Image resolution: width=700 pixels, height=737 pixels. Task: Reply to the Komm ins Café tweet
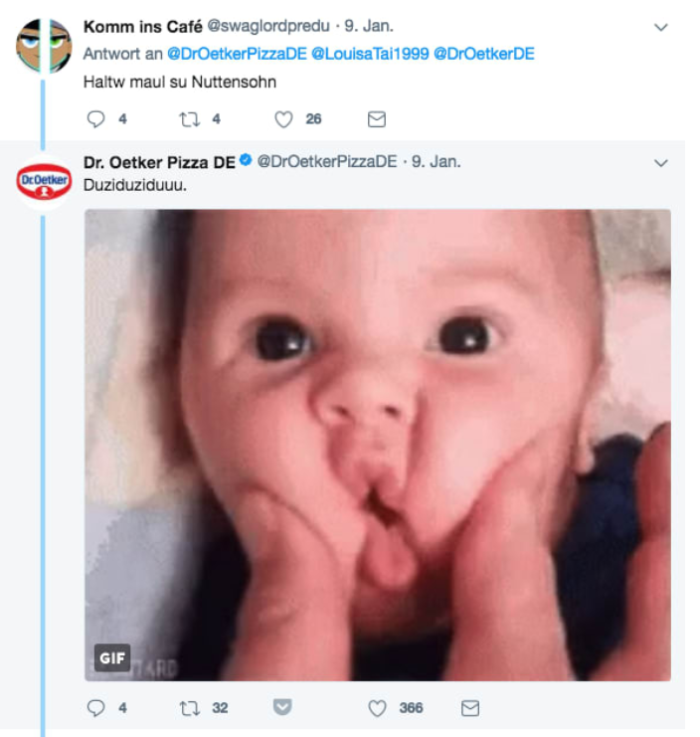96,119
